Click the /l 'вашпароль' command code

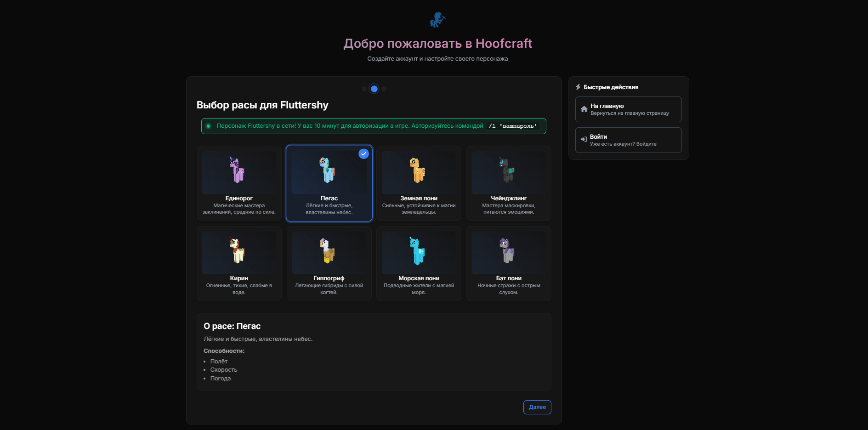click(x=513, y=126)
